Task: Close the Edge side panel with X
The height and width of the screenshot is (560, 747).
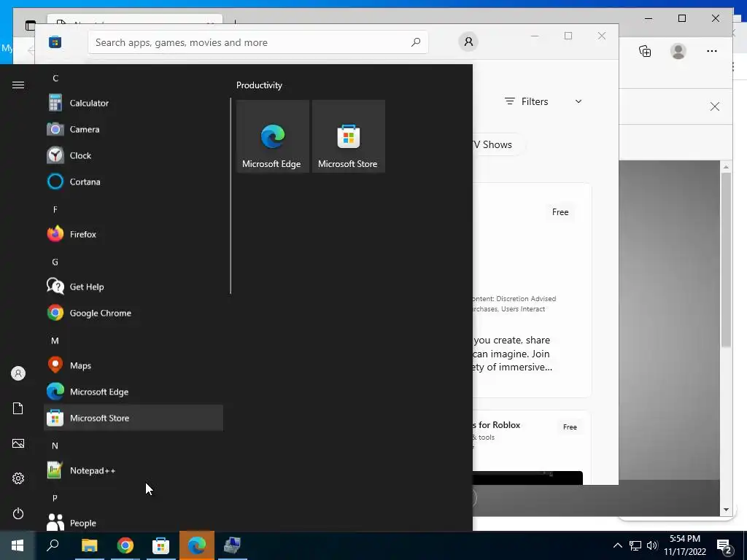Action: point(715,106)
